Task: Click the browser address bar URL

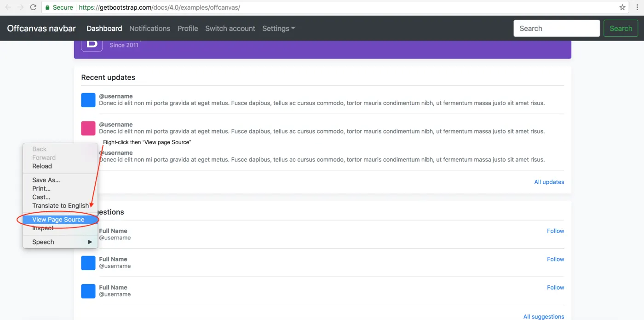Action: coord(159,7)
